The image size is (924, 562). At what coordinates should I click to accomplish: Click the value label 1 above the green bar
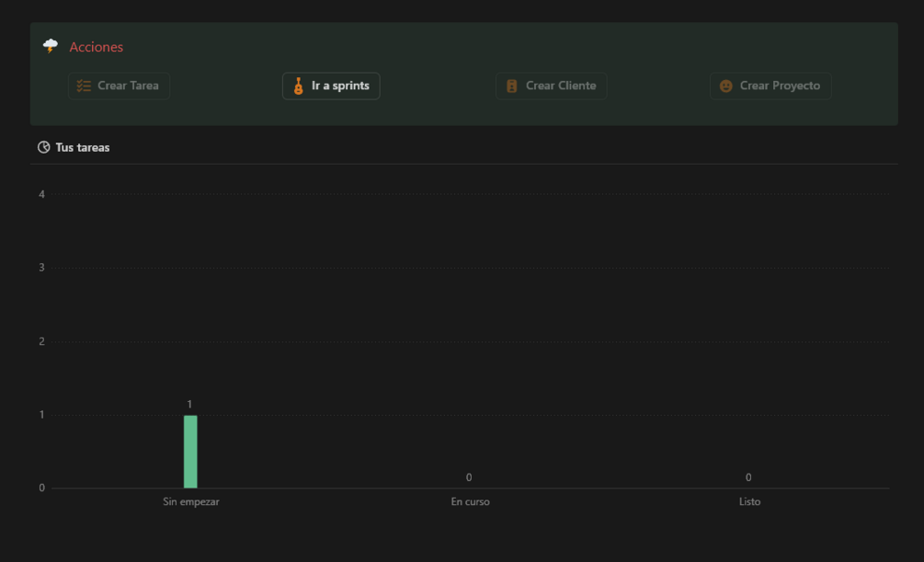tap(189, 405)
